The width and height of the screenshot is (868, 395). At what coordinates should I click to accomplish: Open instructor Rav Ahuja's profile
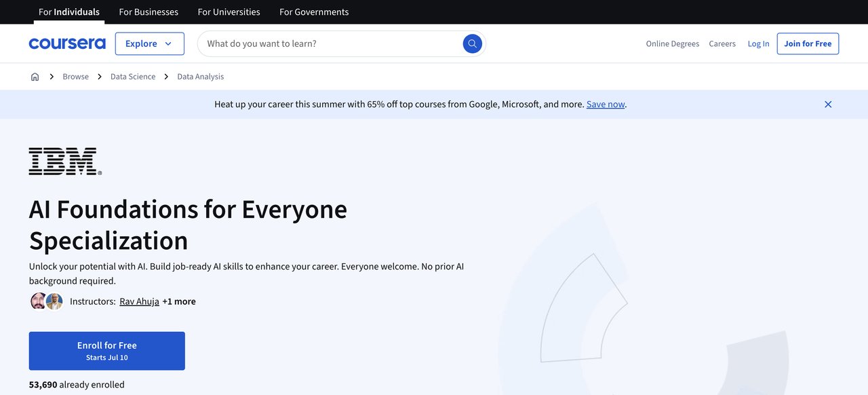tap(139, 301)
